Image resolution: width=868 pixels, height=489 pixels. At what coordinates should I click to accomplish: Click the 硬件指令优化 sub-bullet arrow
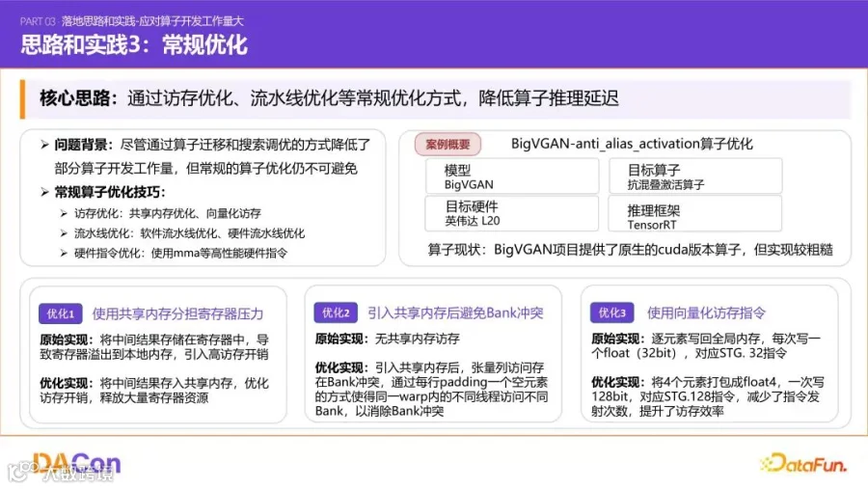(x=64, y=253)
